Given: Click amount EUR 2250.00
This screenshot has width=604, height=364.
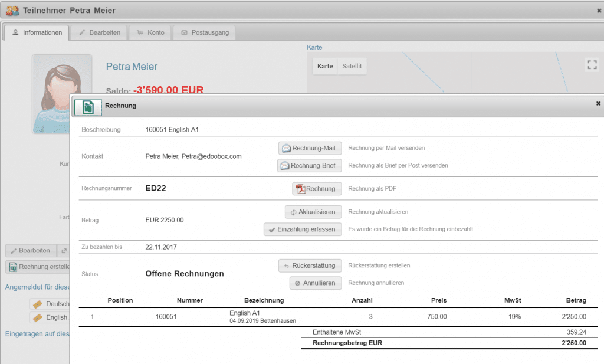Looking at the screenshot, I should (x=165, y=220).
